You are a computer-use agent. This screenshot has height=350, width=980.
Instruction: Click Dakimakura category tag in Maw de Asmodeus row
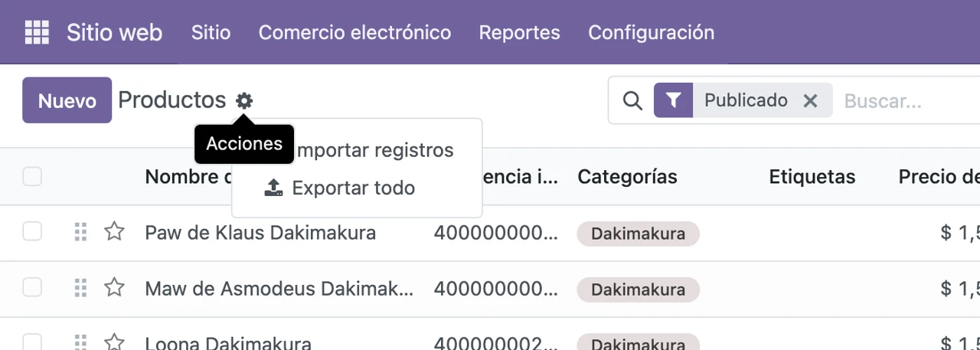point(638,289)
